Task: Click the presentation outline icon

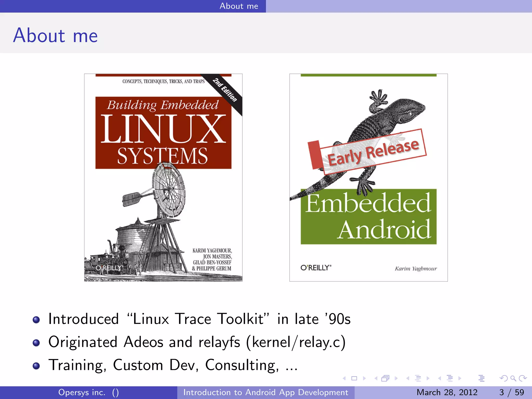Action: [x=481, y=378]
